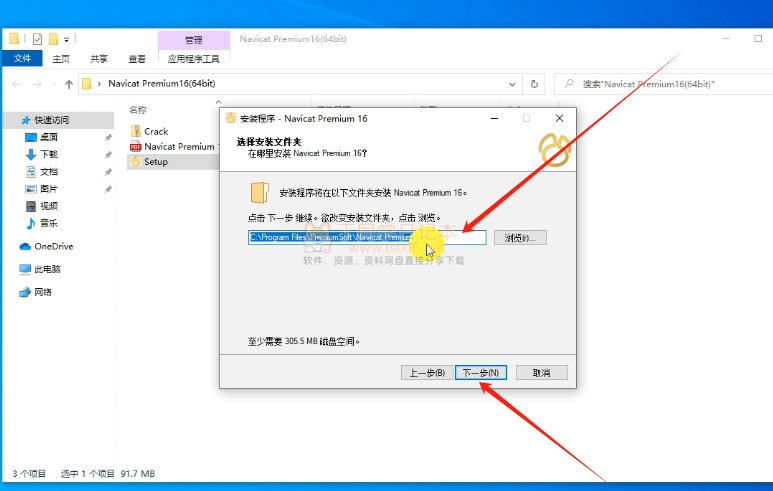
Task: Minimize the Navicat installer dialog
Action: [x=494, y=118]
